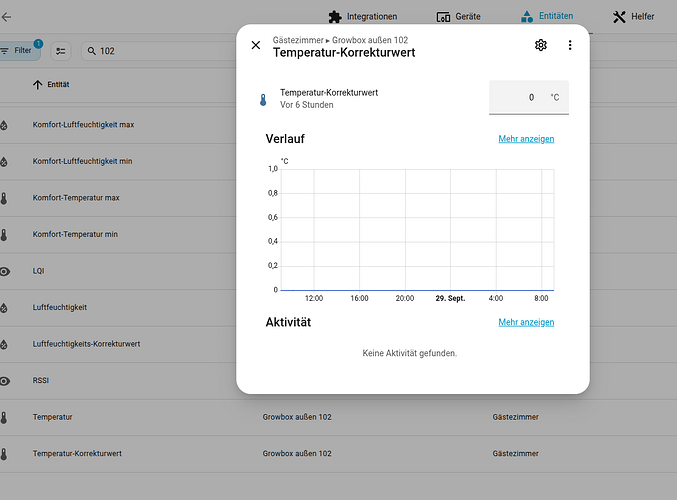
Task: Click the Integrationen puzzle icon
Action: (335, 17)
